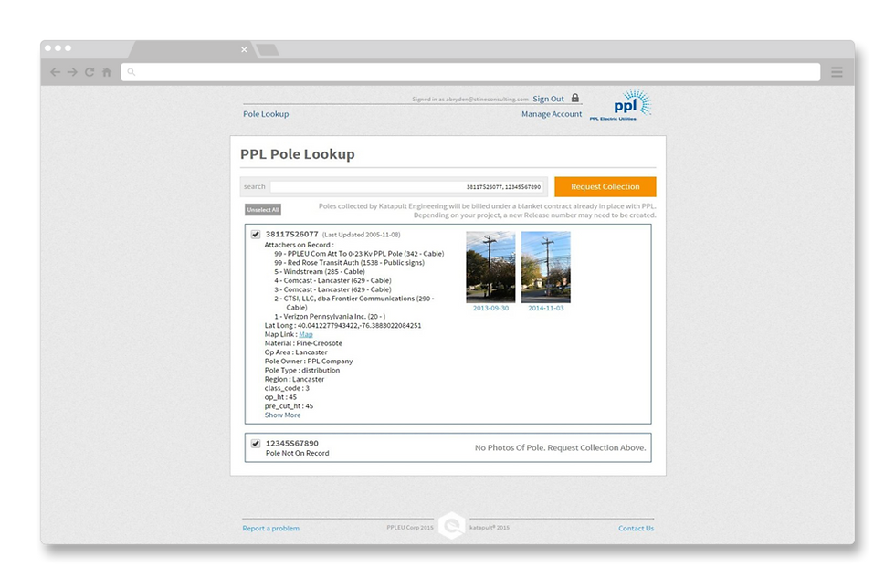The height and width of the screenshot is (588, 895).
Task: Open pole photo dated 2013-09-30
Action: tap(490, 267)
